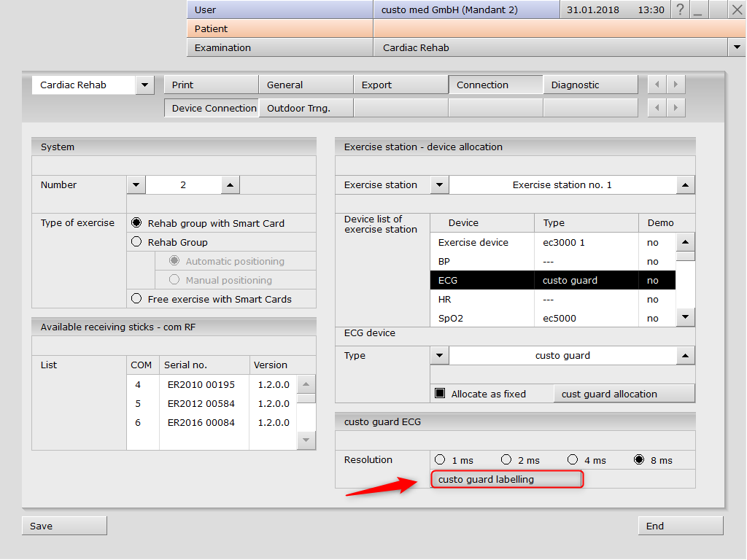Screen dimensions: 747x560
Task: Click the device list scrollbar thumb
Action: pyautogui.click(x=686, y=256)
